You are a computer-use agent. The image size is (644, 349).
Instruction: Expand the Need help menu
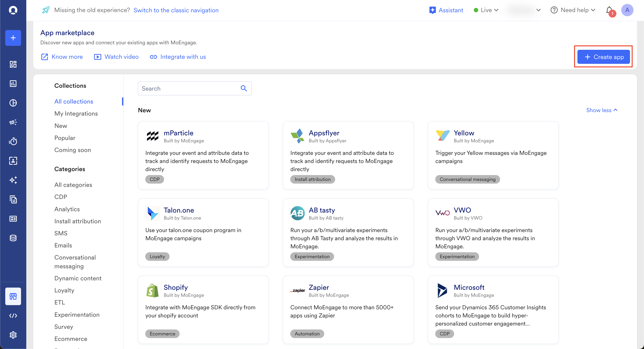tap(573, 10)
